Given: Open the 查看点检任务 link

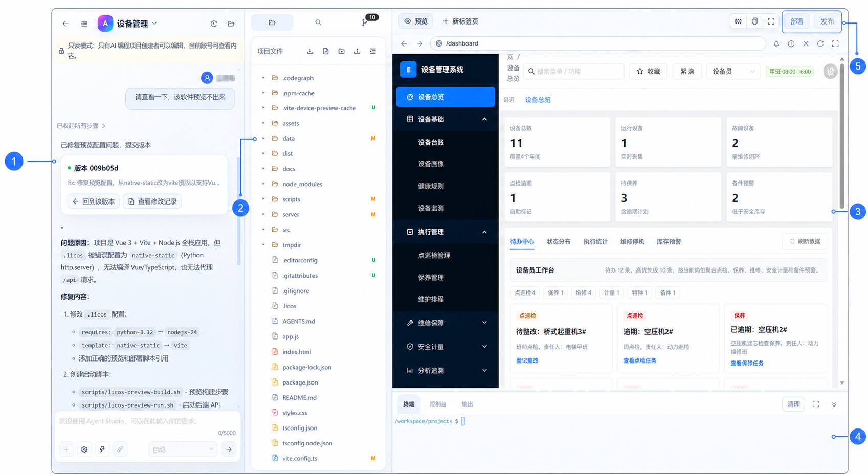Looking at the screenshot, I should pyautogui.click(x=639, y=361).
